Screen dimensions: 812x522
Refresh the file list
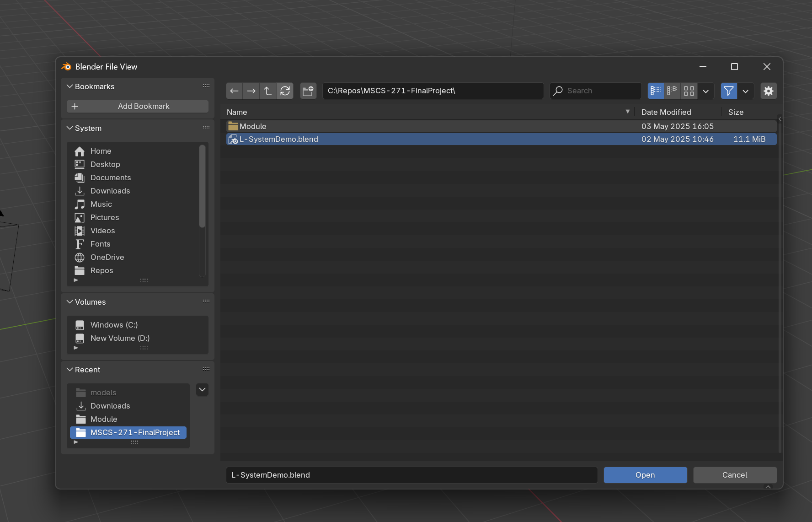(x=285, y=91)
